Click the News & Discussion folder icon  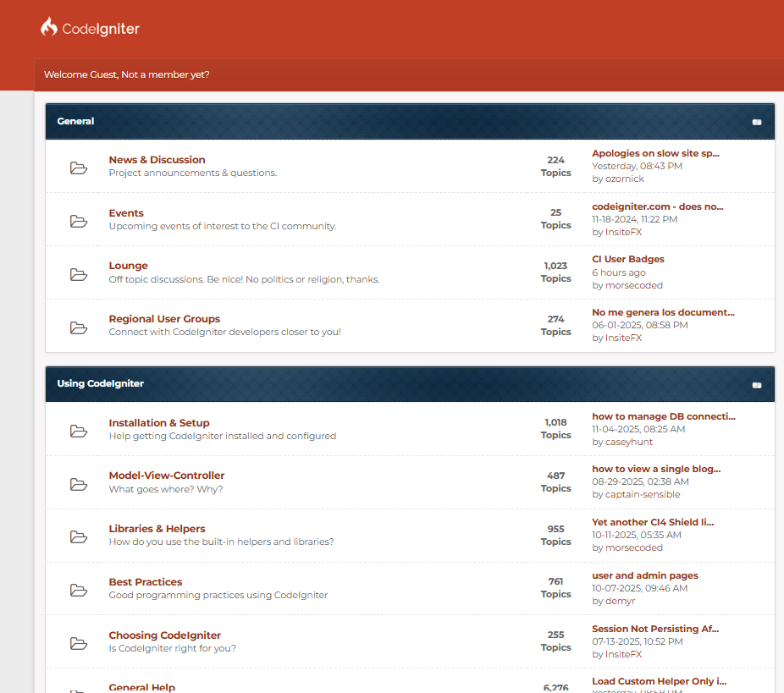coord(79,168)
